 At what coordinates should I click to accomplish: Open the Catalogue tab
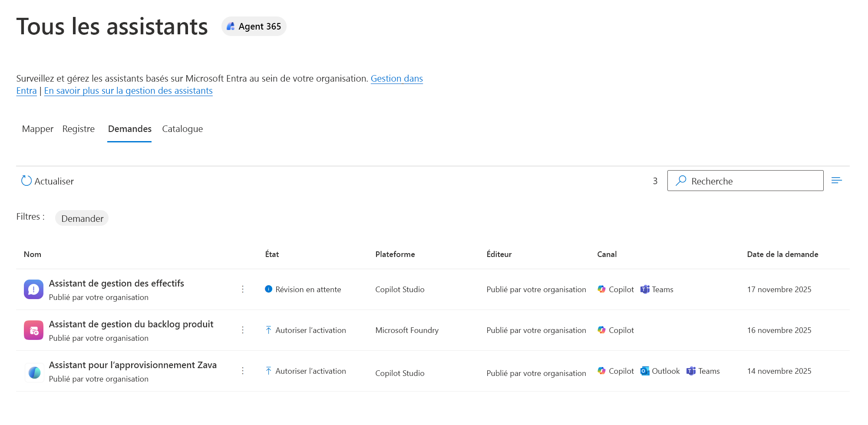(x=182, y=129)
